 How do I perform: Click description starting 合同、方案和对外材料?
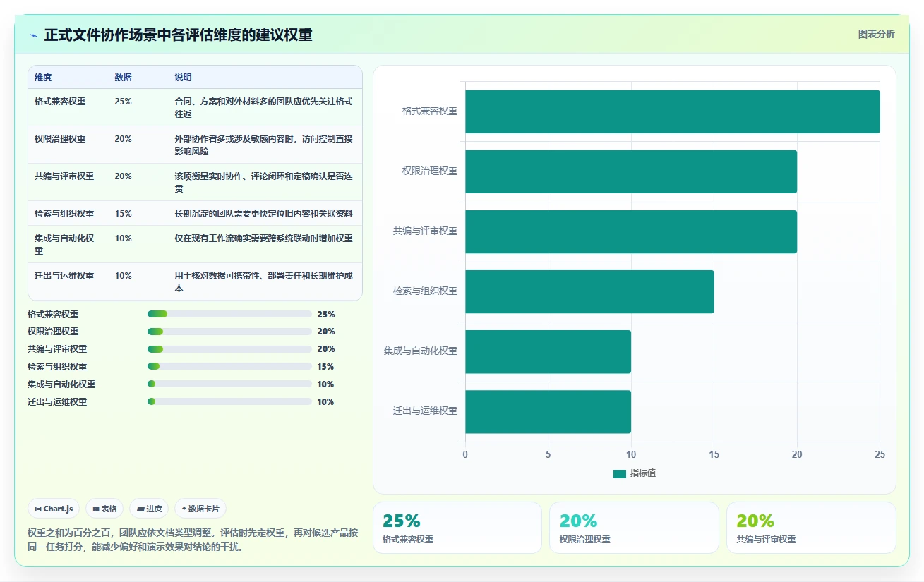264,108
